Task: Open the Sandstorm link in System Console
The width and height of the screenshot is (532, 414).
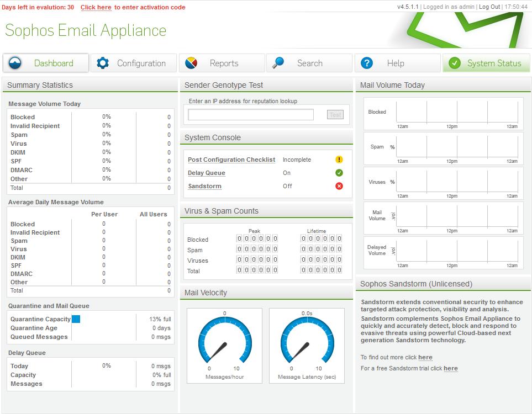Action: click(204, 186)
